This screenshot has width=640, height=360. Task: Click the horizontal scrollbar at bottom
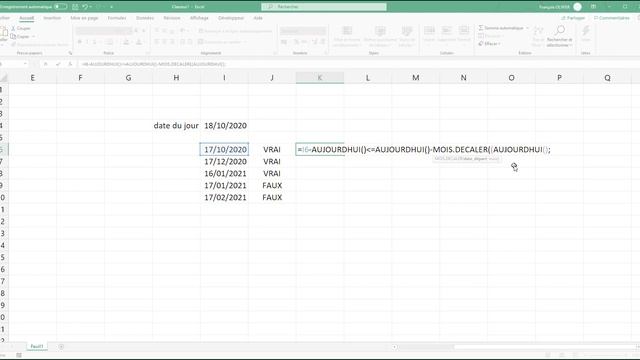[516, 347]
